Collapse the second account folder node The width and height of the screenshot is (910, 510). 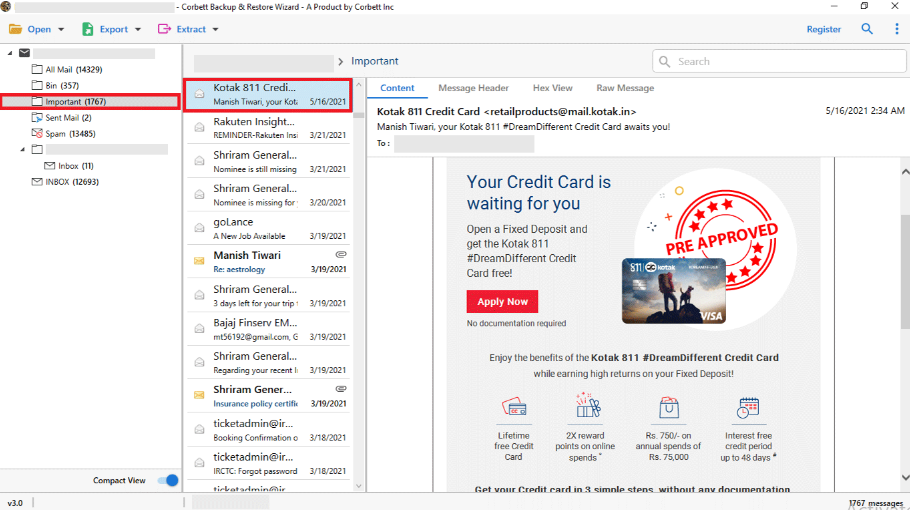point(23,150)
